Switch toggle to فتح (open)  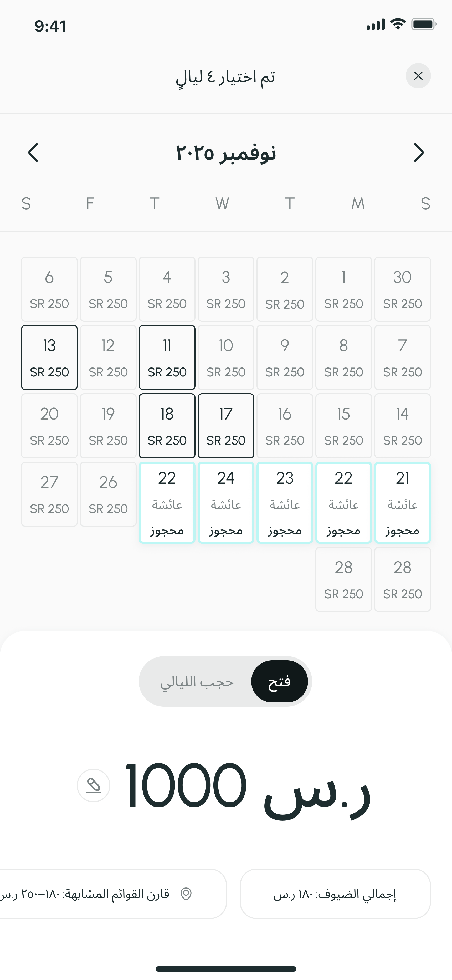[x=279, y=681]
